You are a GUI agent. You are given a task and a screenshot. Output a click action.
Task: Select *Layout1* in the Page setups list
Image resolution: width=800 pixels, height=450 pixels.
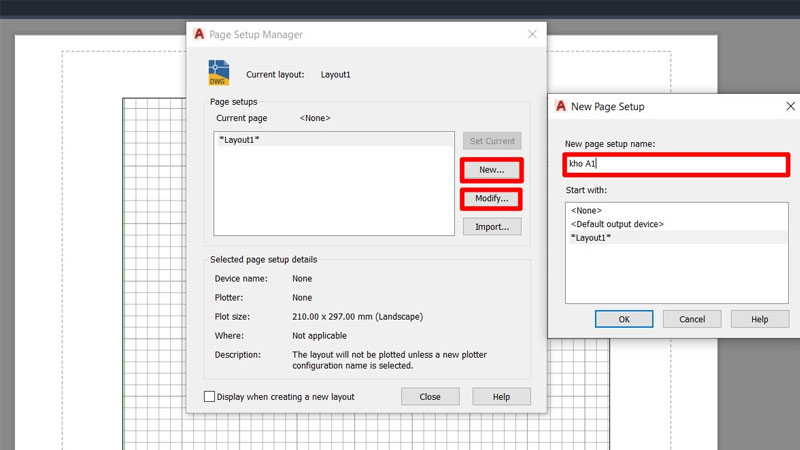[x=239, y=140]
